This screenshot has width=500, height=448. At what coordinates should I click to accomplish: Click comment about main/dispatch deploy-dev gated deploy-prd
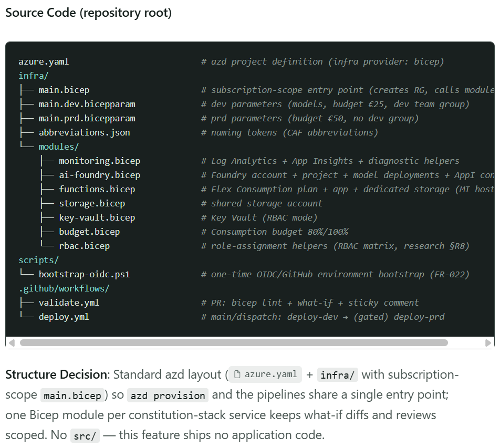click(x=322, y=317)
